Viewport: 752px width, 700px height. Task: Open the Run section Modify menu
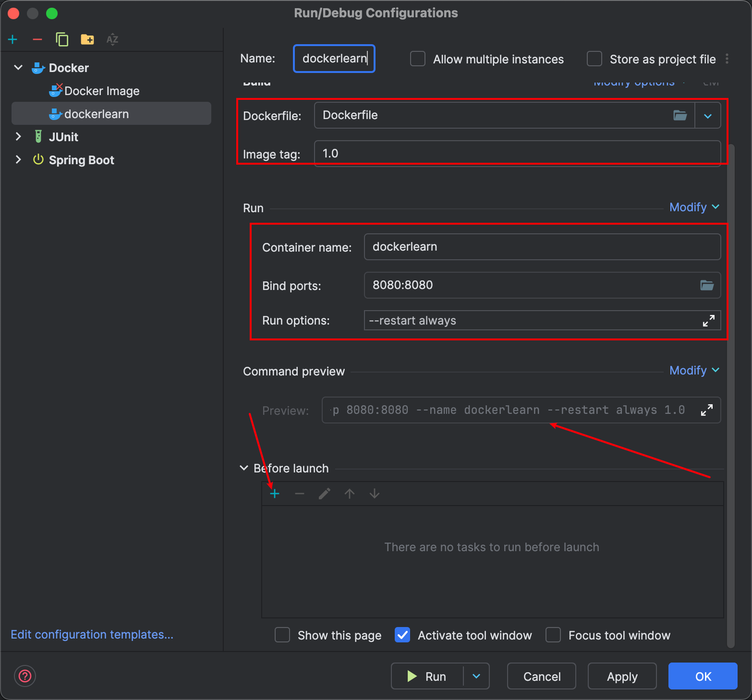[x=694, y=207]
